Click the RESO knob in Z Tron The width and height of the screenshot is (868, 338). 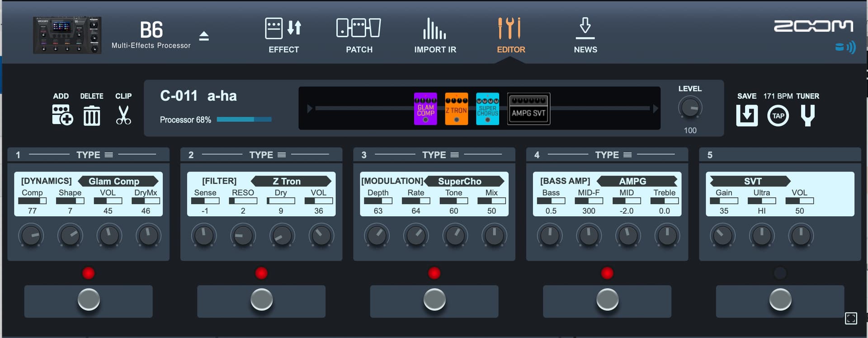243,235
